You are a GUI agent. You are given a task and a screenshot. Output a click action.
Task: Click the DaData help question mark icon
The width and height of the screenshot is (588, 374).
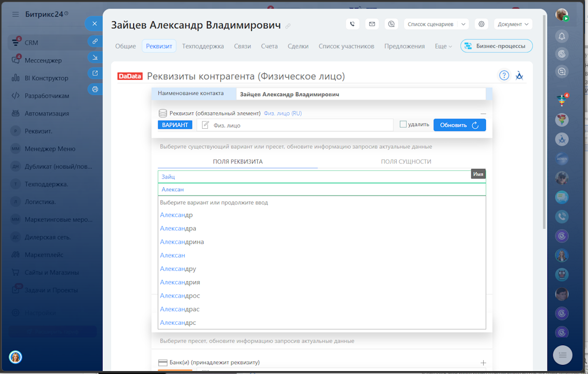pyautogui.click(x=504, y=75)
